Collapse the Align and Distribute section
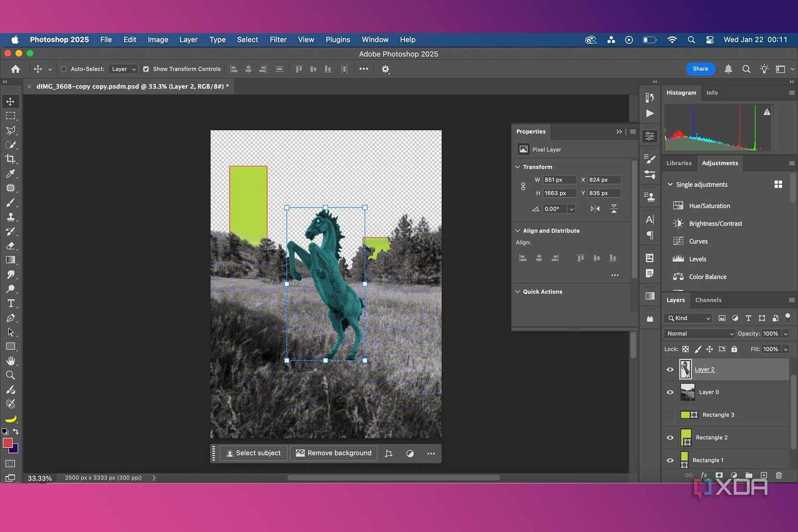Viewport: 798px width, 532px height. pyautogui.click(x=517, y=231)
